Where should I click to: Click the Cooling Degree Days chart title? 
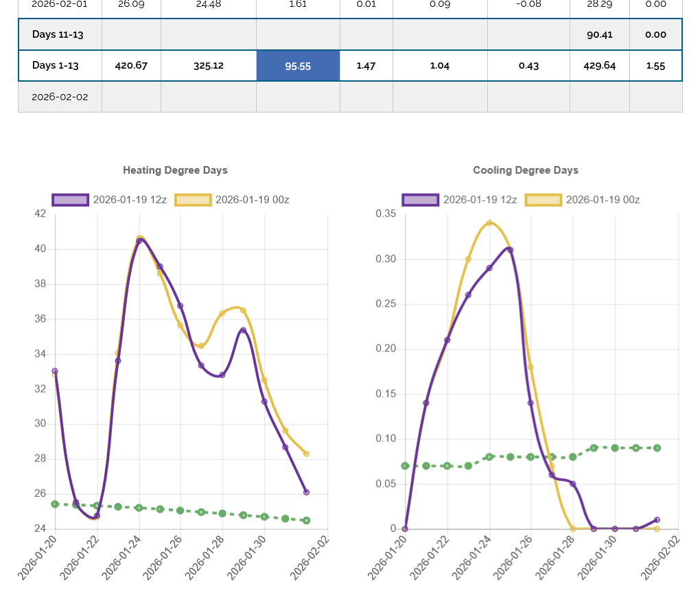pos(526,170)
